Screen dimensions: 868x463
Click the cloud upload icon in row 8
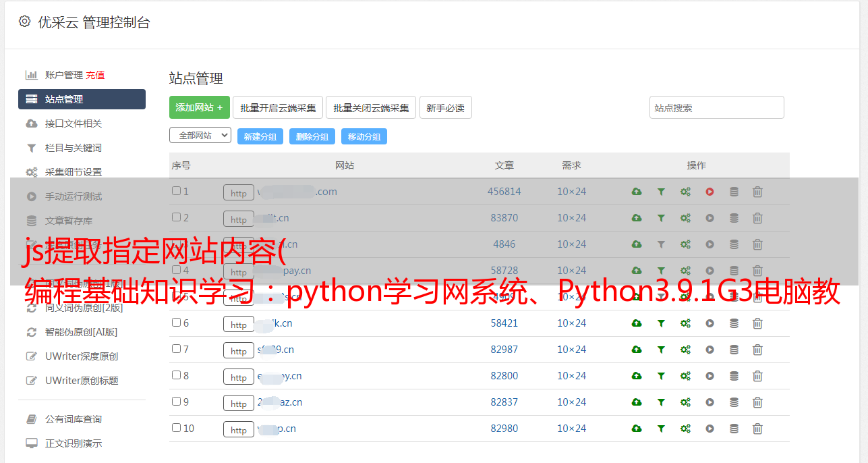(637, 376)
